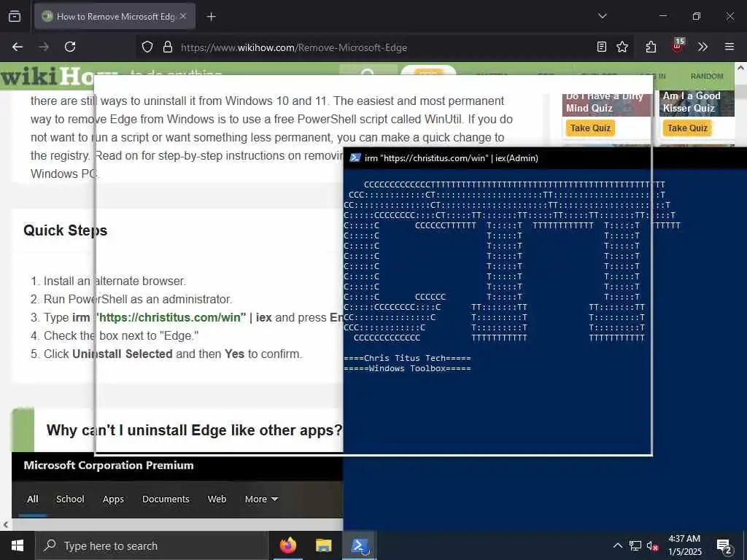The height and width of the screenshot is (560, 747).
Task: Click step 5 Uninstall Selected text
Action: (x=123, y=354)
